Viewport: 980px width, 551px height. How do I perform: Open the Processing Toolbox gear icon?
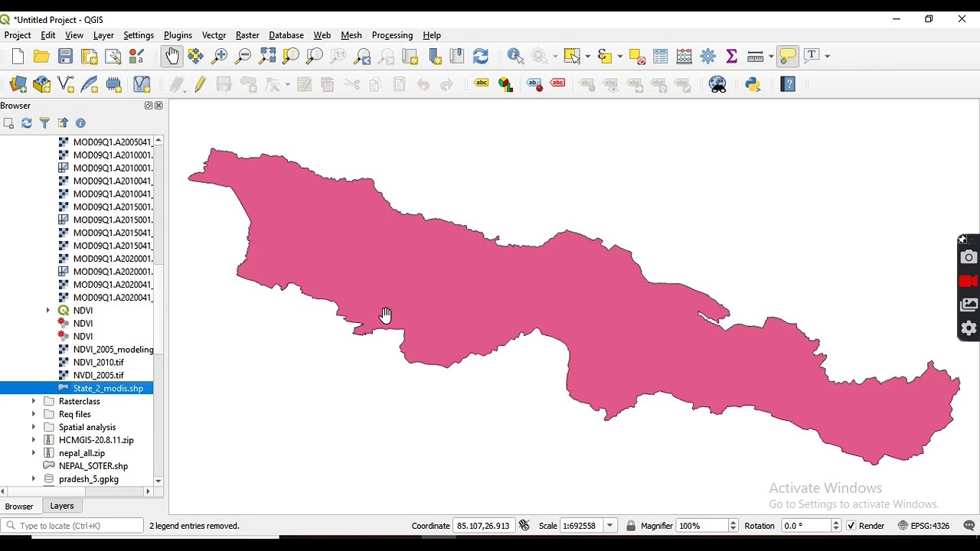point(708,56)
